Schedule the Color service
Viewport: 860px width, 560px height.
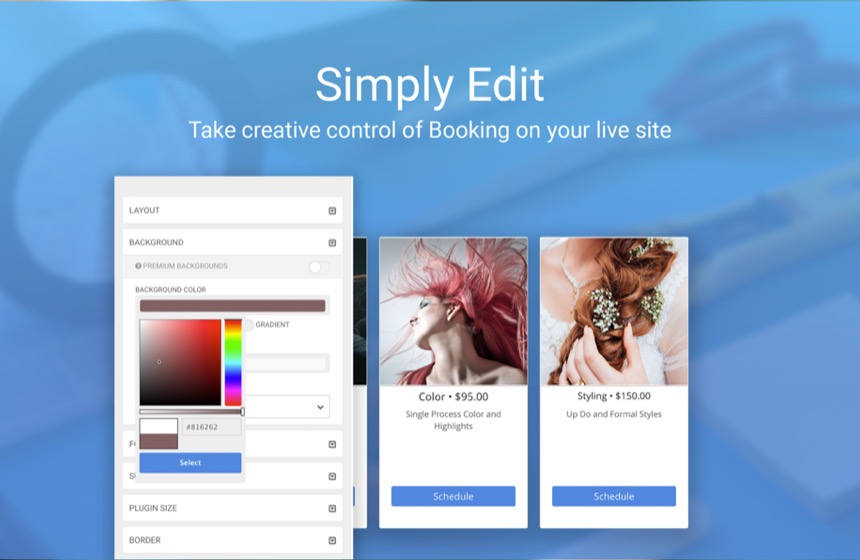pos(453,496)
